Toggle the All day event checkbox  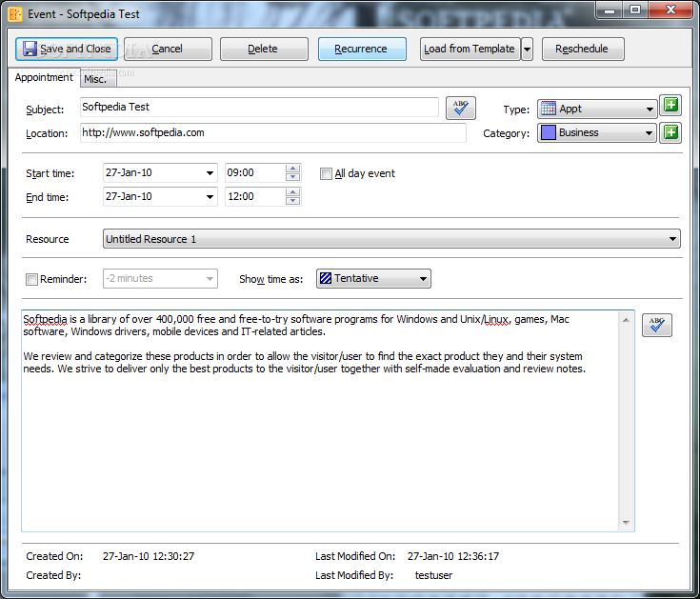coord(326,173)
